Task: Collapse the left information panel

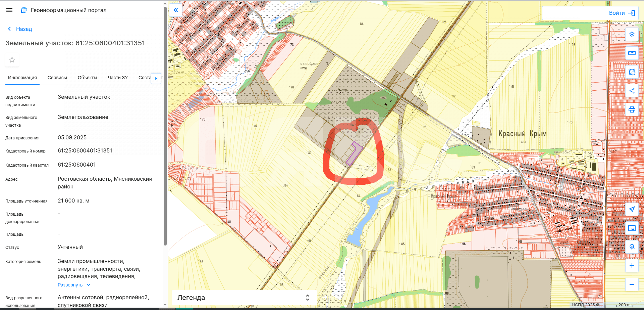Action: [x=175, y=10]
